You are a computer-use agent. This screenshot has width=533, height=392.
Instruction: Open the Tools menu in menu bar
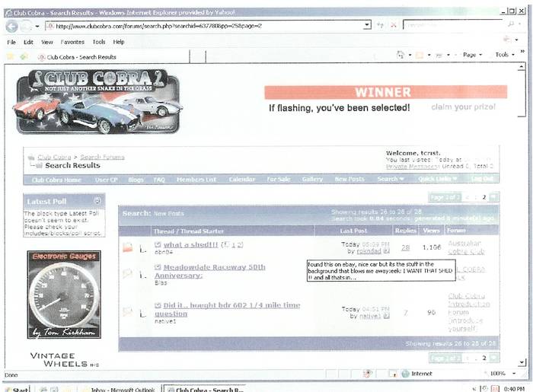(x=99, y=42)
